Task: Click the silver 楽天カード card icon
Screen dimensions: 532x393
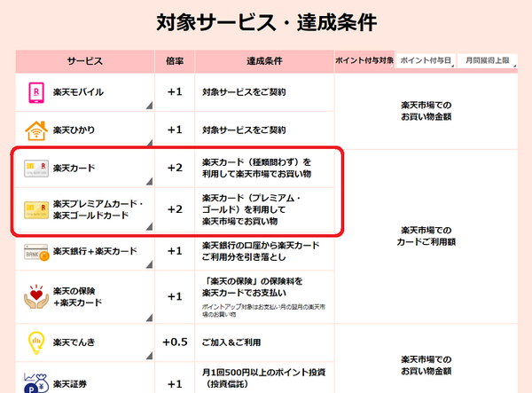Action: (36, 169)
